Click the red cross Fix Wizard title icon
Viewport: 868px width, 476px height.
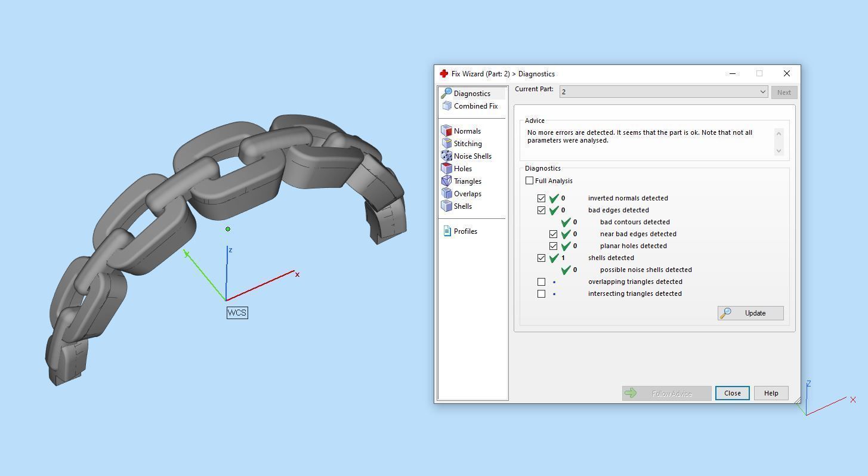pyautogui.click(x=443, y=73)
